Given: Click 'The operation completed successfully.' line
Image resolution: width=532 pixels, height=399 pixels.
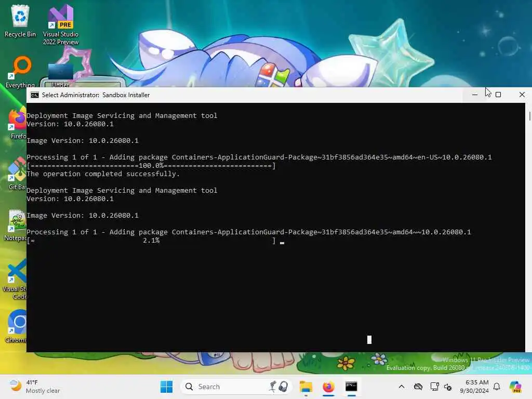Looking at the screenshot, I should point(103,174).
